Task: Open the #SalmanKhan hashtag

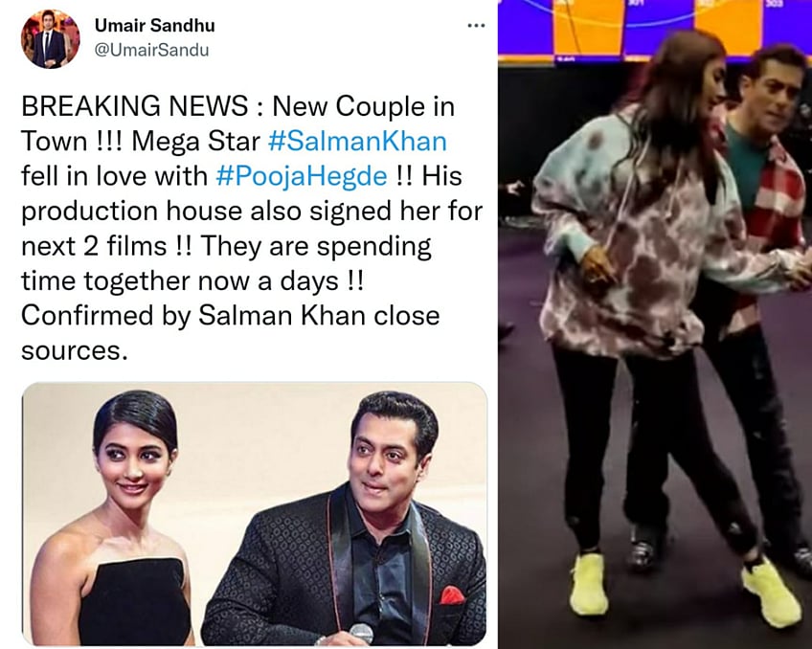Action: coord(357,142)
